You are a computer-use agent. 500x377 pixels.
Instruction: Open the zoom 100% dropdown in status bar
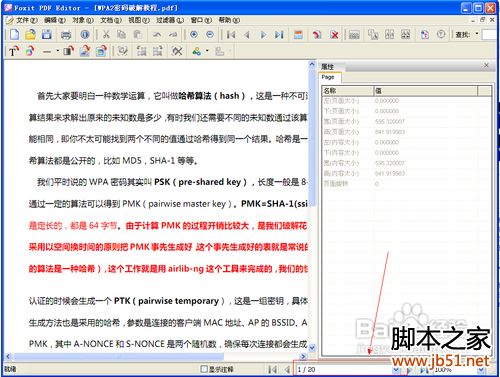[x=481, y=370]
